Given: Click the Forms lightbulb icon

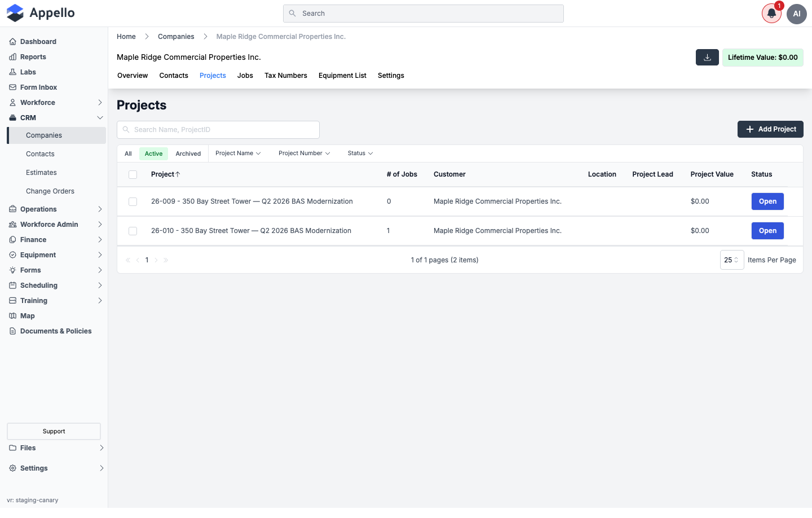Looking at the screenshot, I should tap(12, 270).
